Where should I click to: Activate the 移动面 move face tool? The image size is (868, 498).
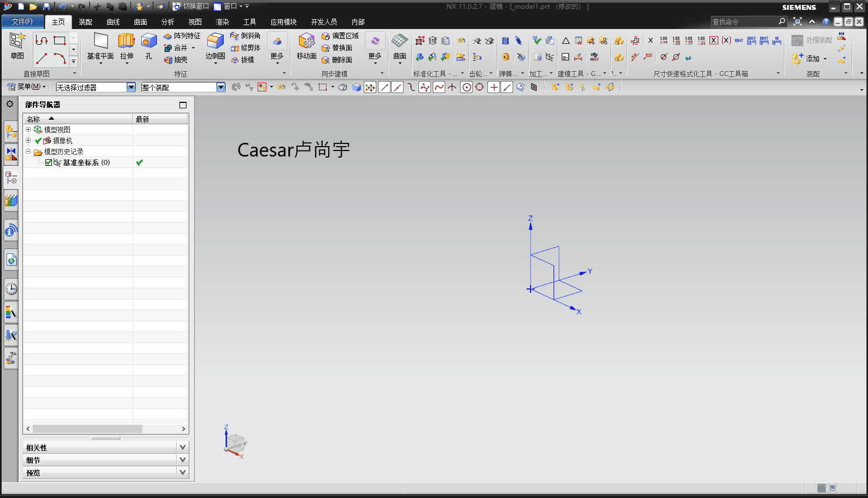pyautogui.click(x=307, y=46)
